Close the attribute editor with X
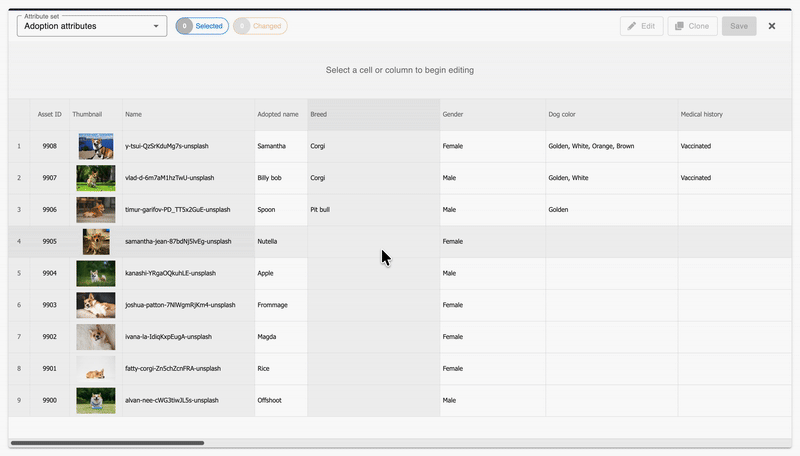This screenshot has height=456, width=800. (x=772, y=26)
